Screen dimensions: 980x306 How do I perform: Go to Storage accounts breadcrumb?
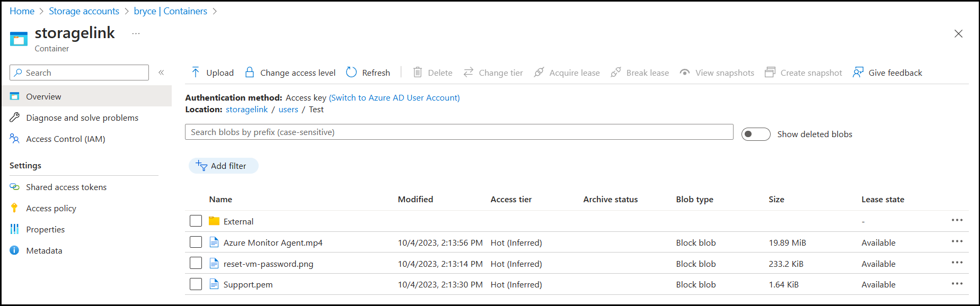(84, 11)
